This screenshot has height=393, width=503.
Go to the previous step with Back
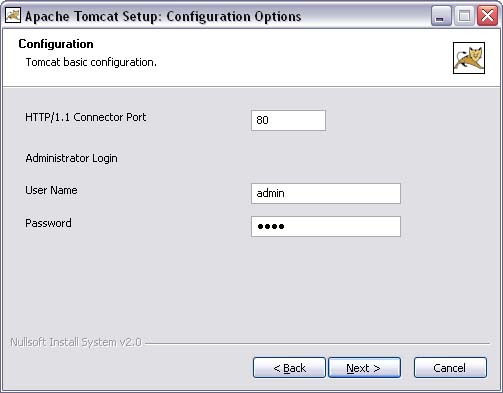point(289,368)
